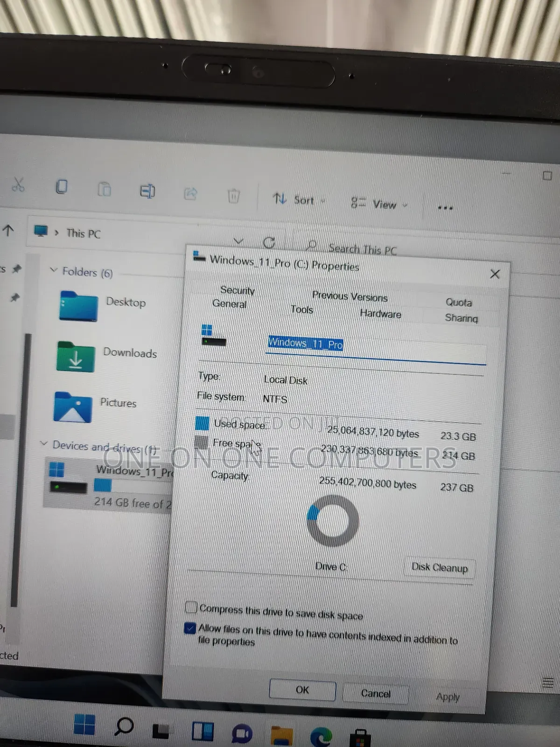Screen dimensions: 560x747
Task: Click the 237 GB capacity value
Action: click(457, 487)
